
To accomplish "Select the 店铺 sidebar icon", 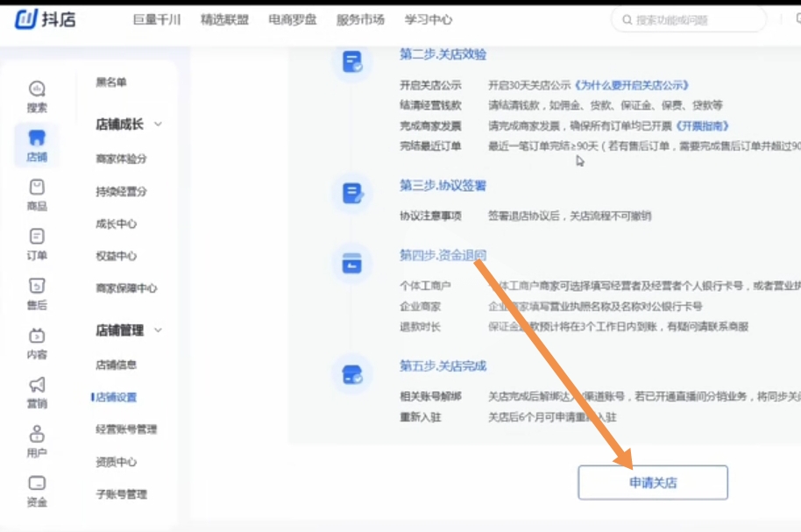I will (x=37, y=138).
